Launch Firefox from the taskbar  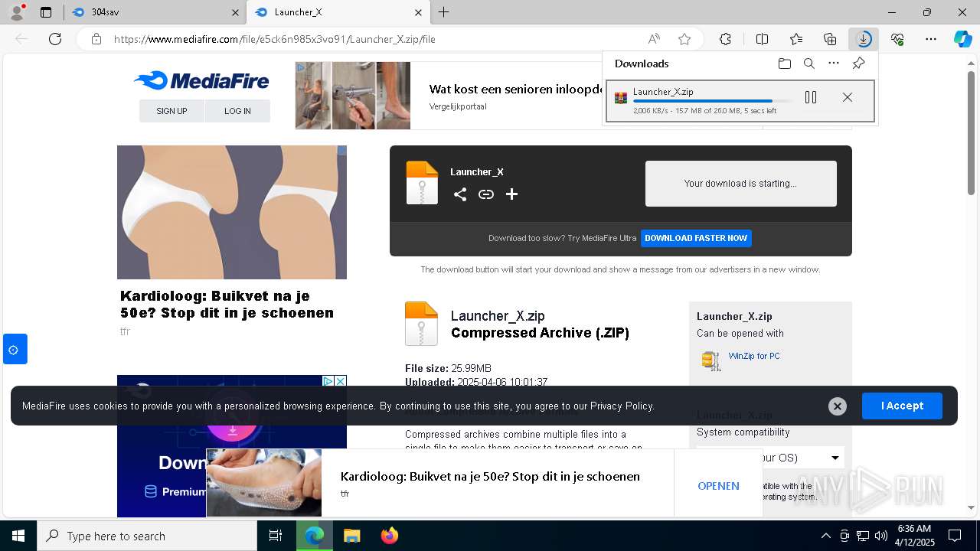click(390, 536)
